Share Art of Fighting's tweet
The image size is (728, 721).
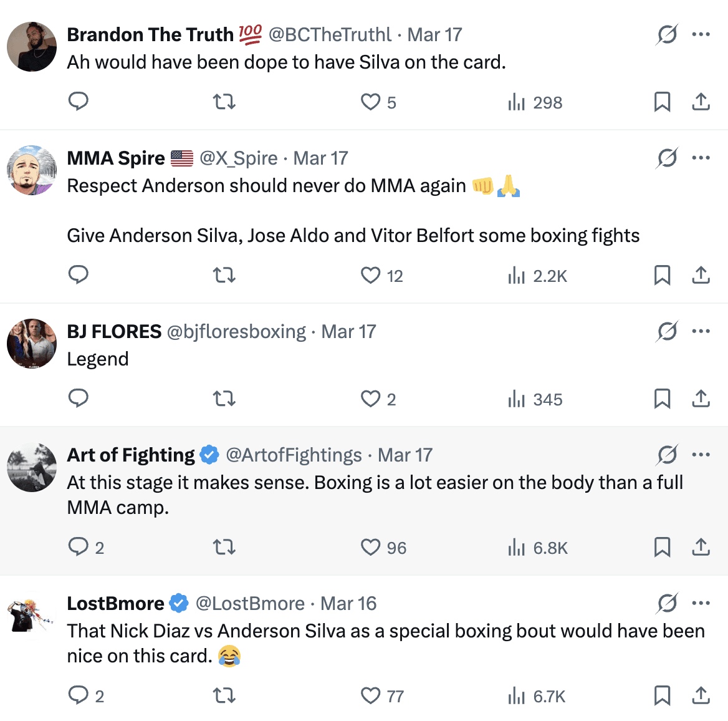tap(701, 547)
